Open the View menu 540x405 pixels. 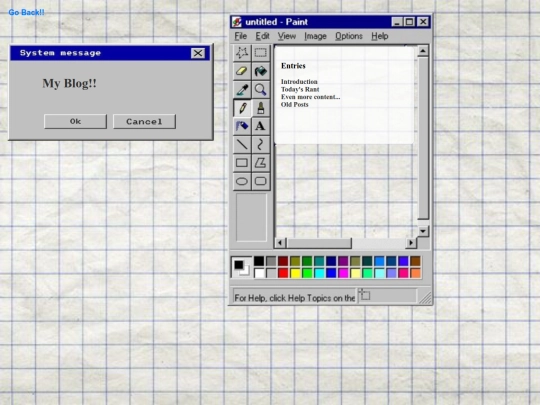[287, 36]
